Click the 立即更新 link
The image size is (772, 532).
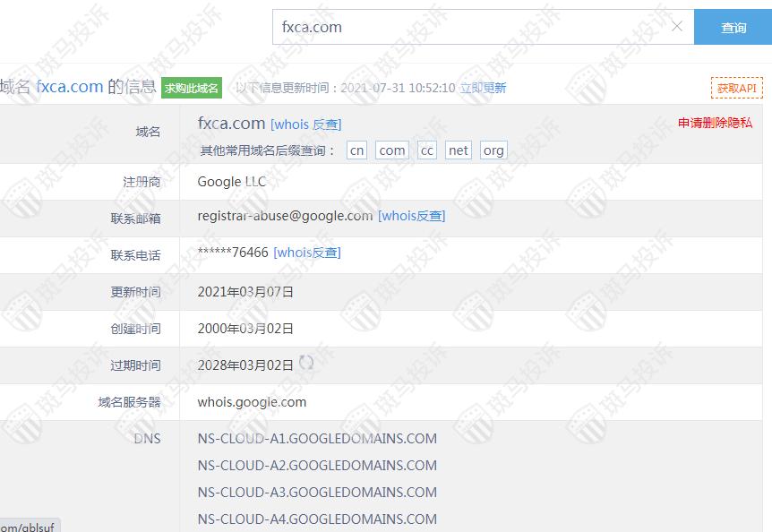tap(483, 88)
